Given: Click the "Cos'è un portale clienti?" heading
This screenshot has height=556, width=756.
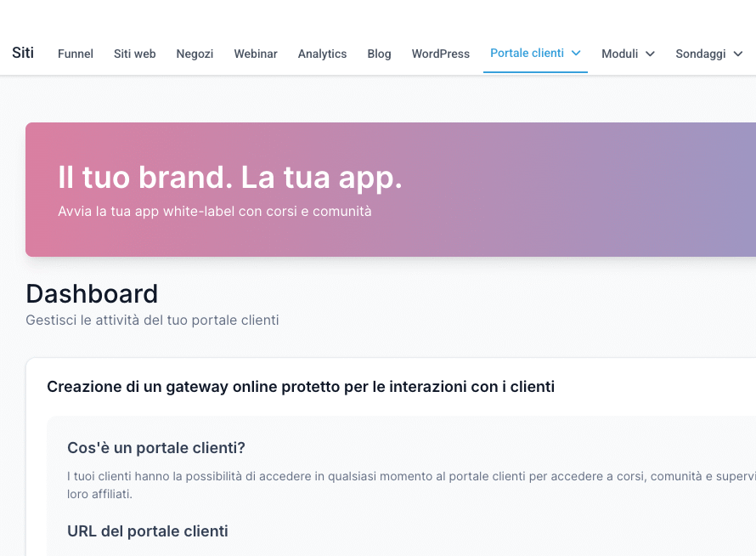Looking at the screenshot, I should [155, 448].
